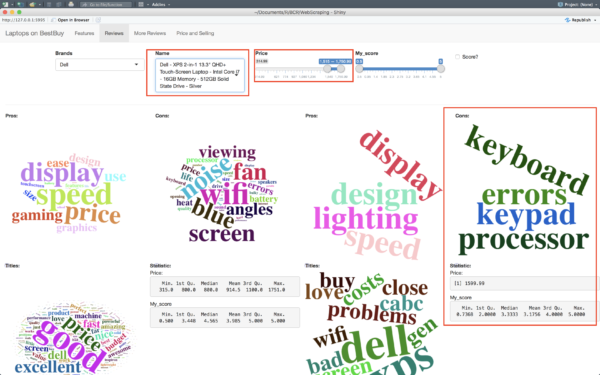Toggle the Score? checkbox
This screenshot has height=375, width=600.
pos(457,57)
